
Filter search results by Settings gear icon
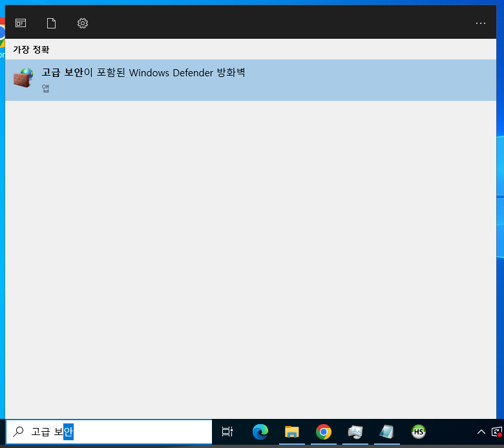point(83,23)
